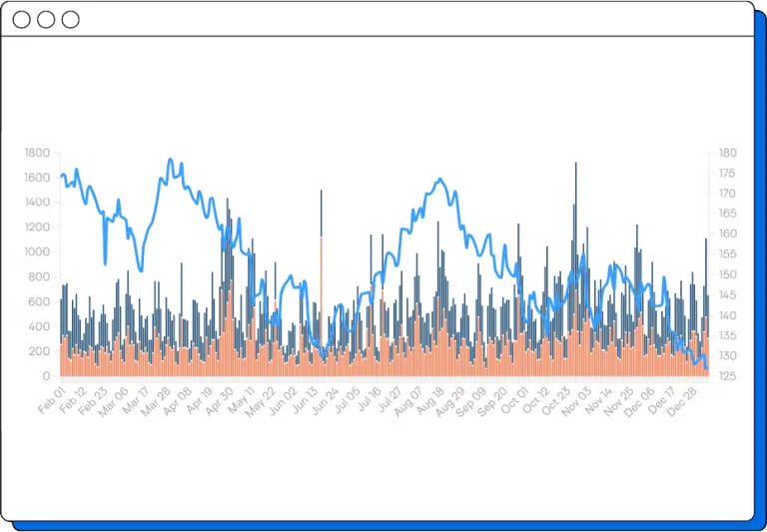Screen dimensions: 767x532
Task: Click the blue line peak near Mar 28
Action: 171,160
